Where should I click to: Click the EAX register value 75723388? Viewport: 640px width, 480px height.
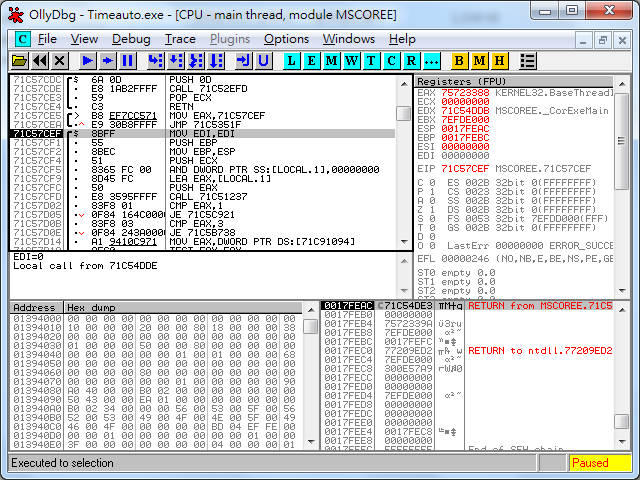click(465, 93)
